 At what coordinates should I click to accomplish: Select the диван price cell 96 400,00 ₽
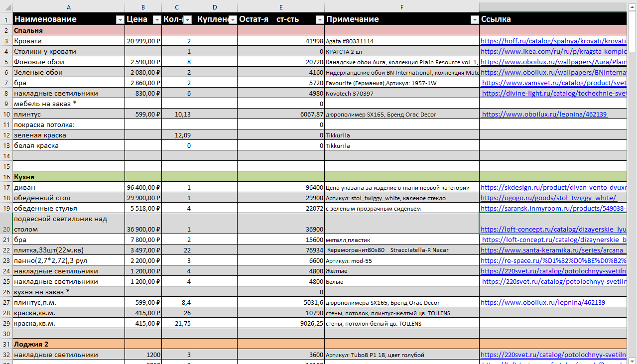pyautogui.click(x=143, y=188)
